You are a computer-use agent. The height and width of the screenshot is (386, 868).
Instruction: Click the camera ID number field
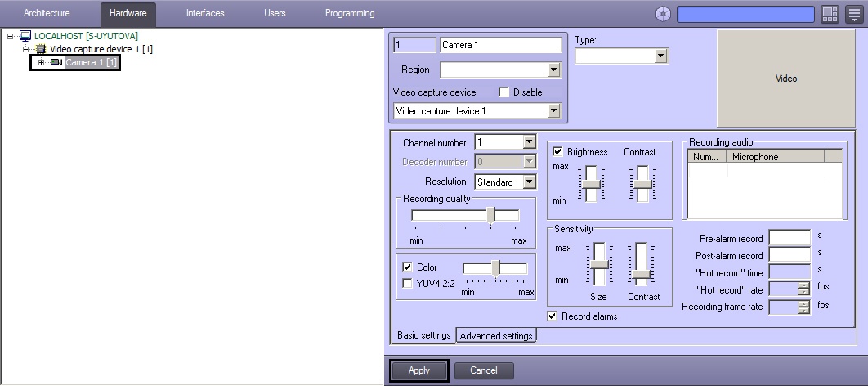coord(414,45)
